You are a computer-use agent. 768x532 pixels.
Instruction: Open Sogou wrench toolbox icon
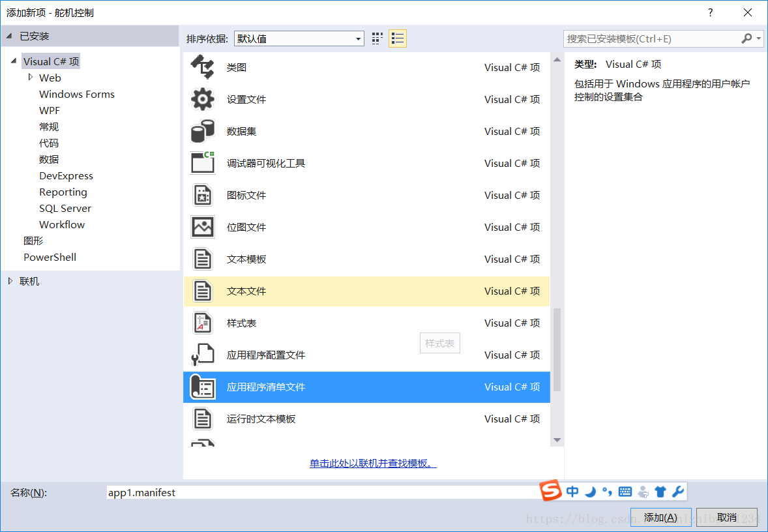pos(678,492)
